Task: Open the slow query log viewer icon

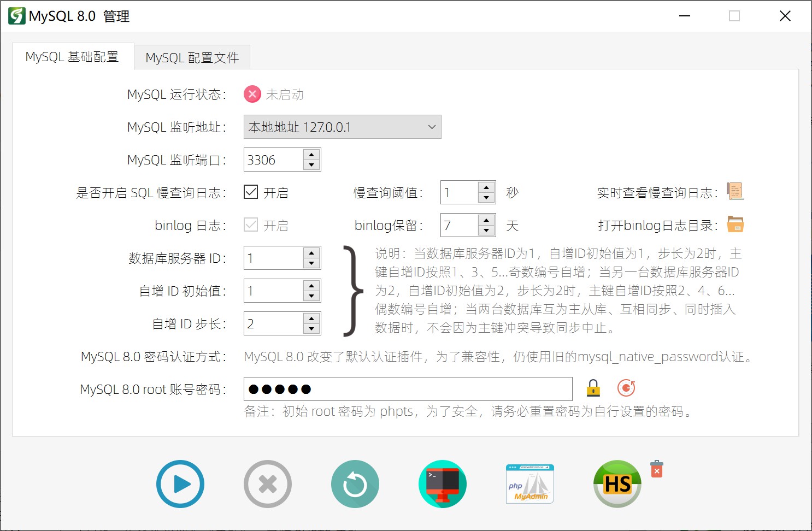Action: pos(735,192)
